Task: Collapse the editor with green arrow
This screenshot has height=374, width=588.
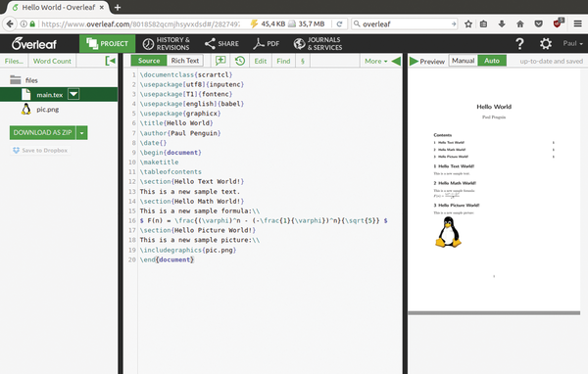Action: tap(396, 61)
